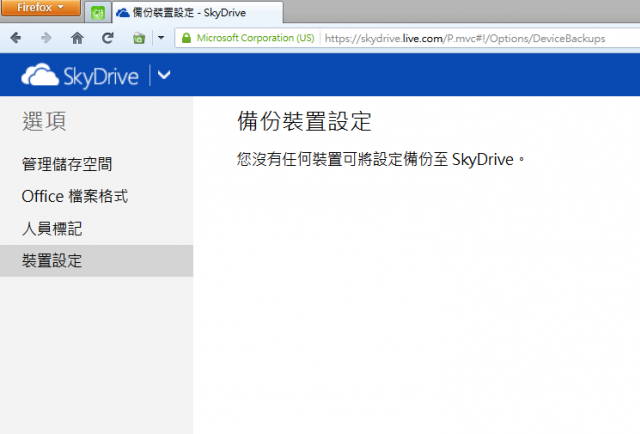The height and width of the screenshot is (434, 640).
Task: Open 人員標記 settings
Action: tap(52, 229)
